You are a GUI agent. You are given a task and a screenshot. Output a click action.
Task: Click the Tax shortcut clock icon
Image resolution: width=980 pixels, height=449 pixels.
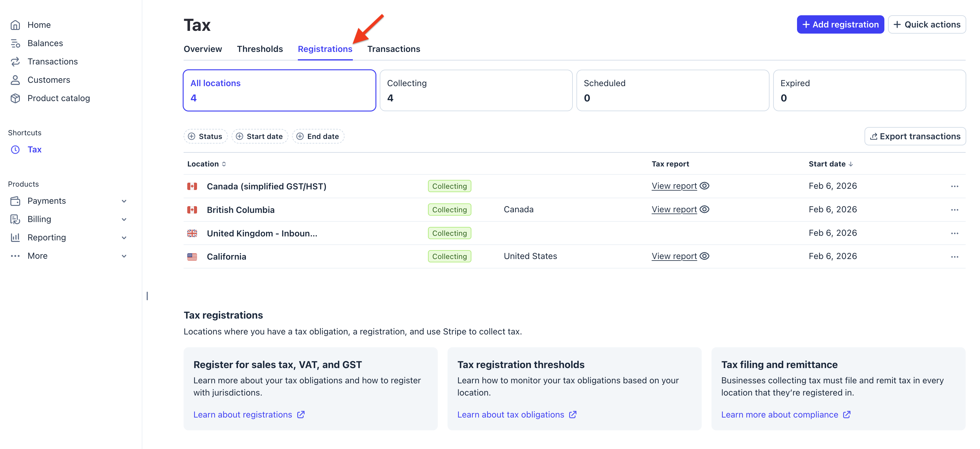15,150
